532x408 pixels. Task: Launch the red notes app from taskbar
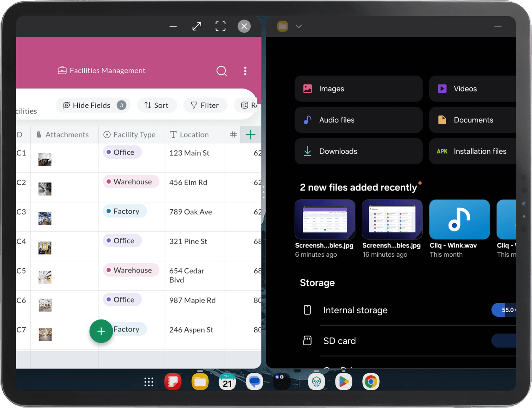coord(173,382)
